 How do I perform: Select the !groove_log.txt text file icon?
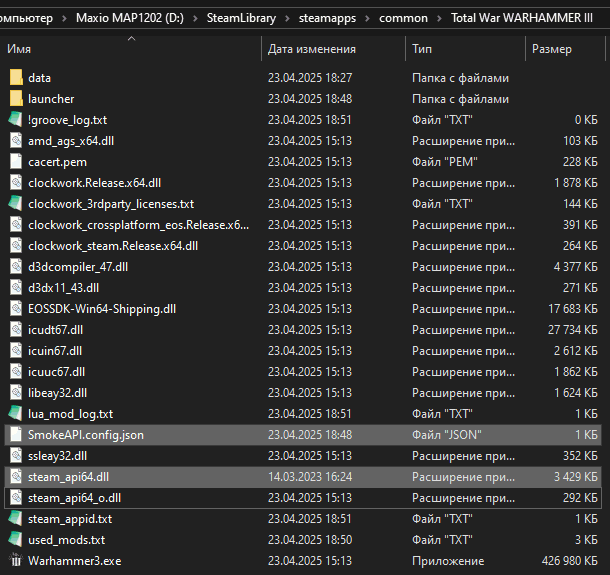pyautogui.click(x=16, y=120)
